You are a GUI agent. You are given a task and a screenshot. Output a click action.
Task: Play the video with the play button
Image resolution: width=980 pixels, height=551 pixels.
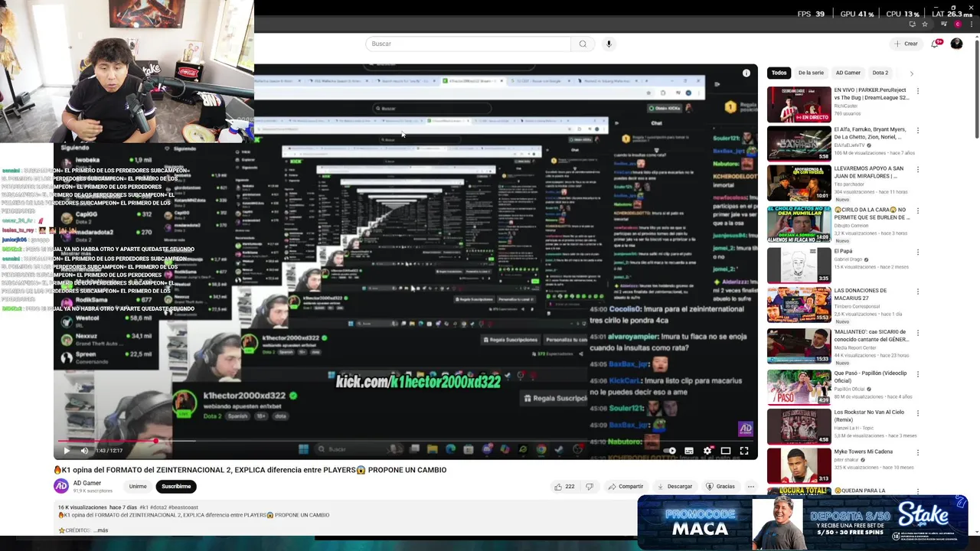[x=66, y=451]
